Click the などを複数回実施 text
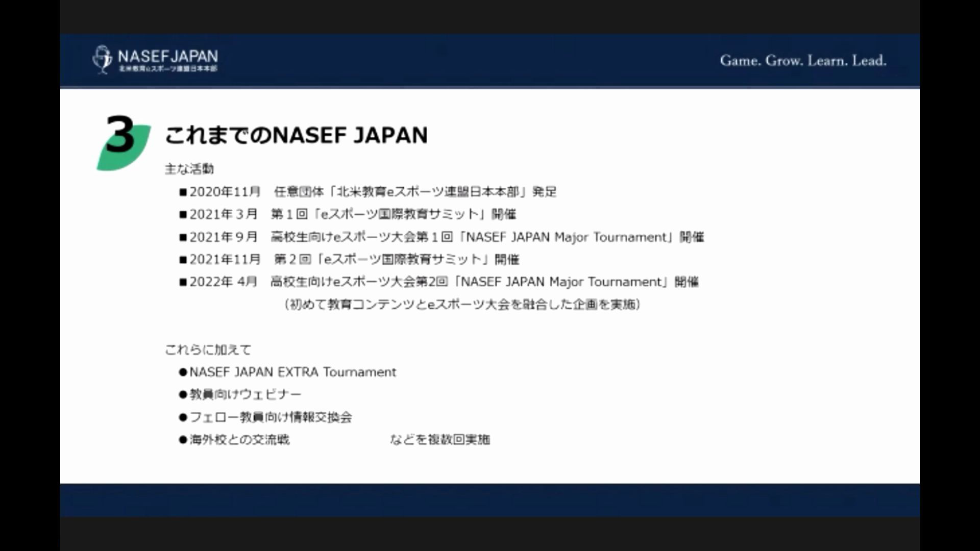 point(440,439)
